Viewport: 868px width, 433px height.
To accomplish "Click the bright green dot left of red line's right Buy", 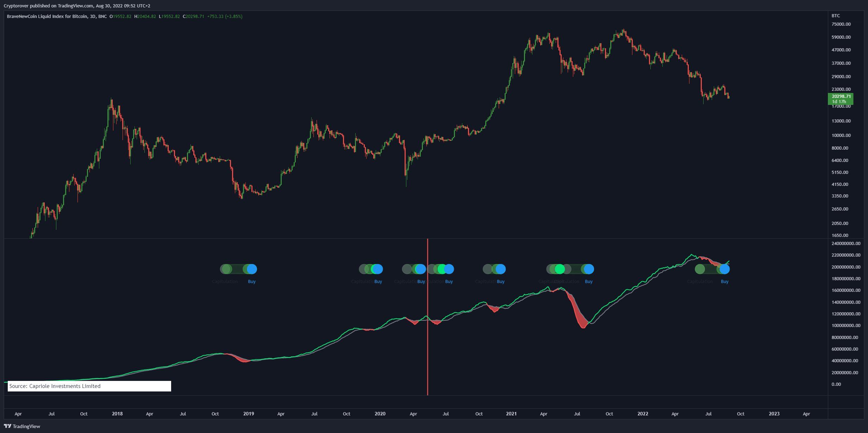I will point(442,269).
